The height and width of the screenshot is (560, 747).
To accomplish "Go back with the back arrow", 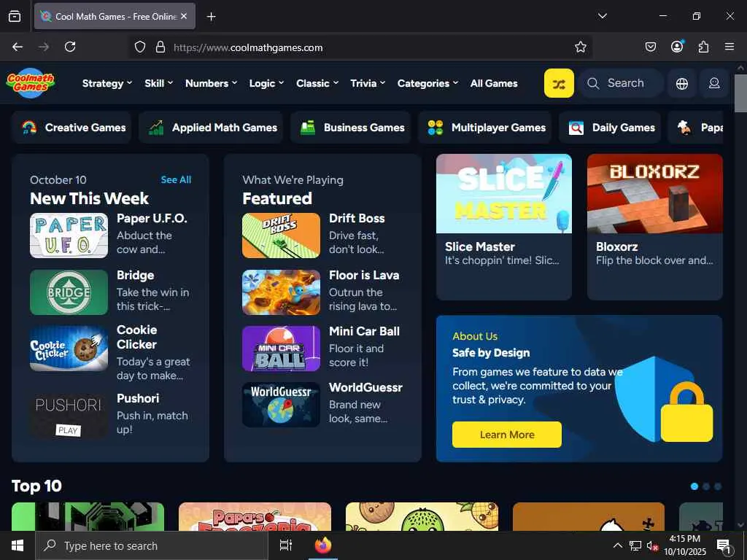I will pos(18,47).
